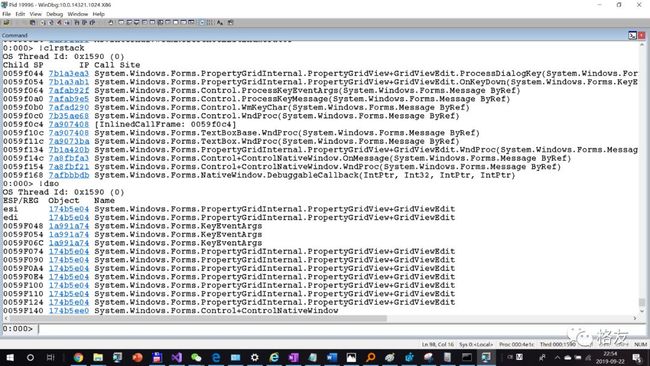Open the Memory window via toolbar icon
Viewport: 650px width, 366px height.
(x=152, y=22)
